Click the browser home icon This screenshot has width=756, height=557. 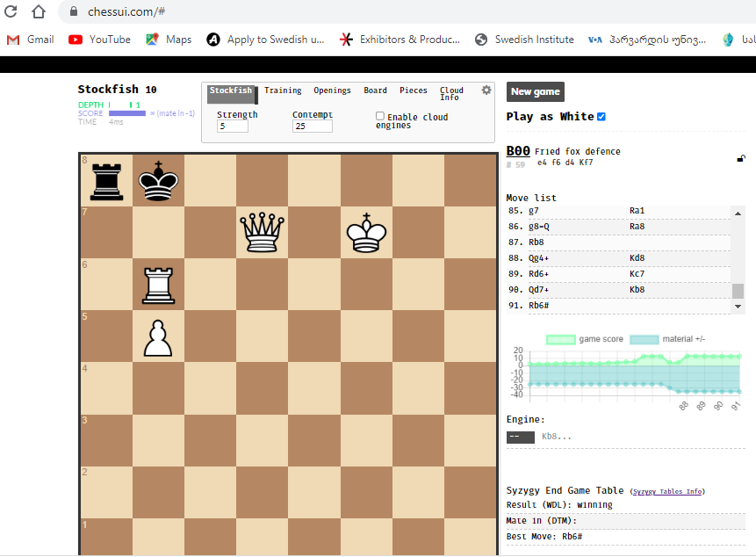click(39, 11)
